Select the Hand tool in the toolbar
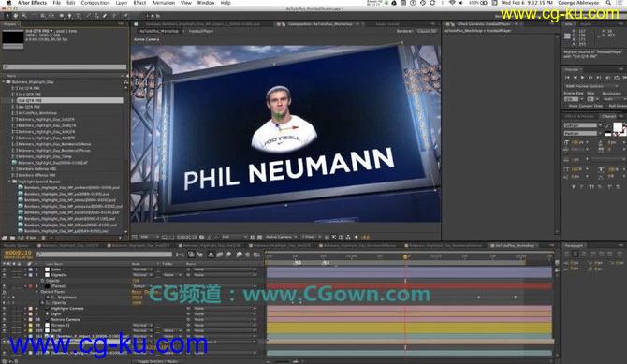 tap(16, 16)
